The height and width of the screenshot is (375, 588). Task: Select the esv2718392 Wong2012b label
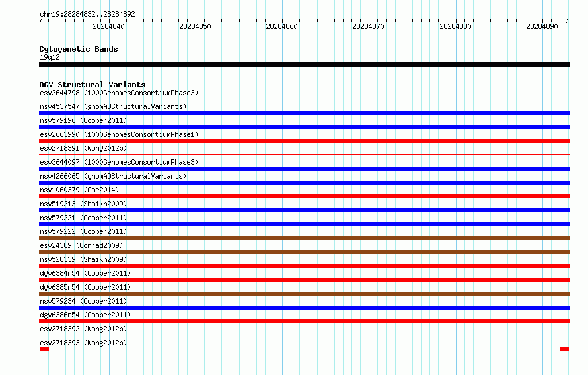click(83, 329)
